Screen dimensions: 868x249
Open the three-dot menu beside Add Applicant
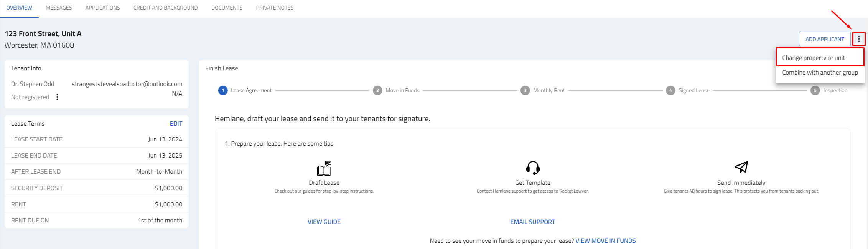[x=859, y=39]
